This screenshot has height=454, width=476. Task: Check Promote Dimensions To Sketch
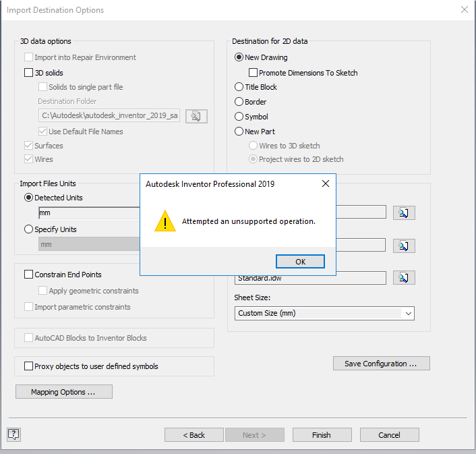[254, 73]
